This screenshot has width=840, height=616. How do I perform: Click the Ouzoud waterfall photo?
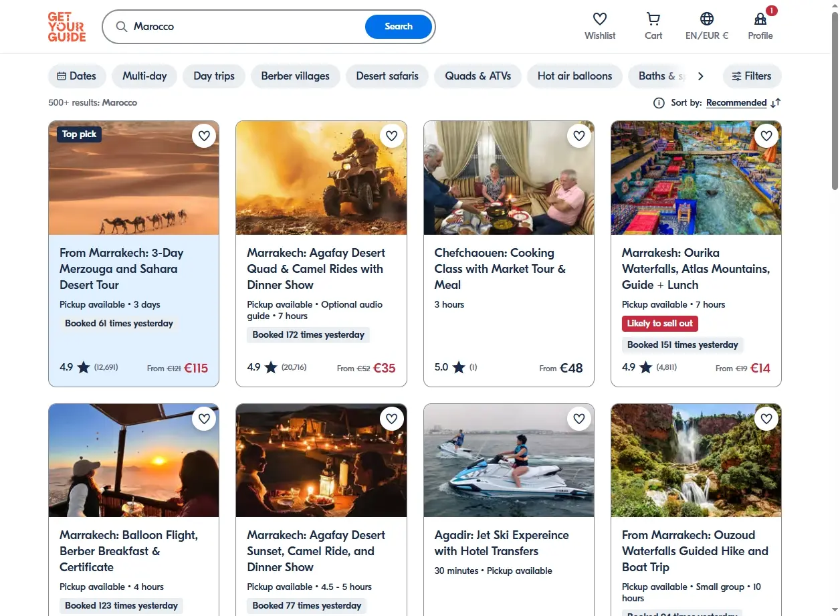point(696,460)
